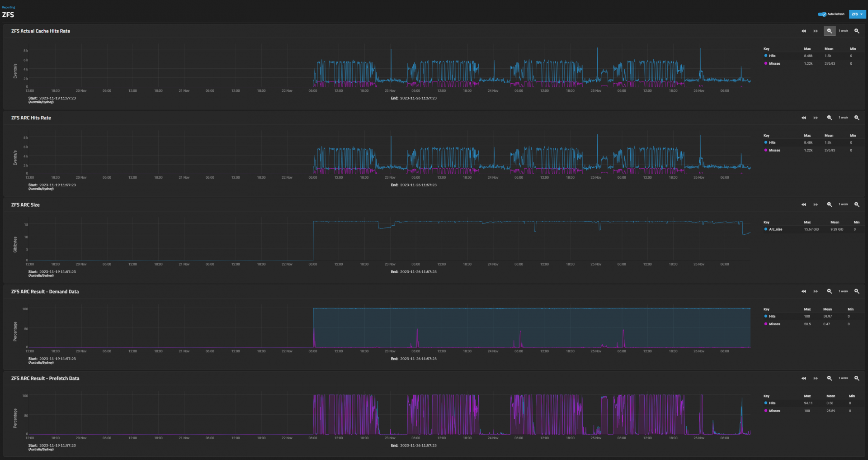Step back in ARC Result Prefetch Data chart

[x=803, y=379]
